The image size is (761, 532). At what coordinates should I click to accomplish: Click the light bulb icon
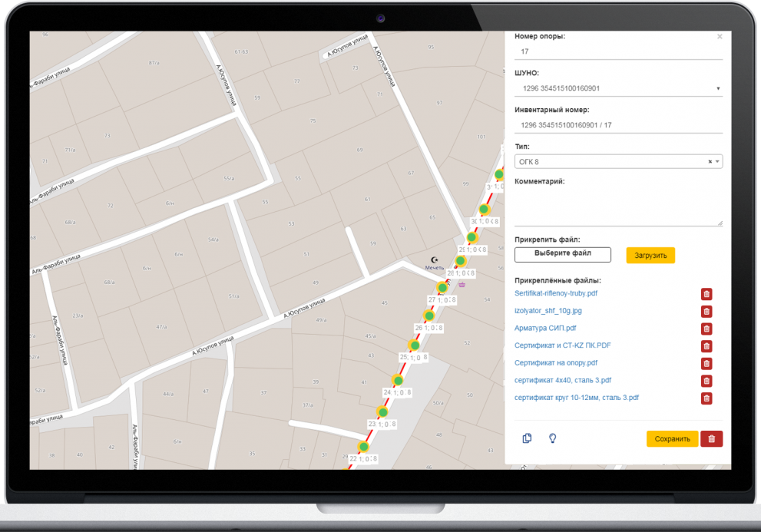point(551,438)
